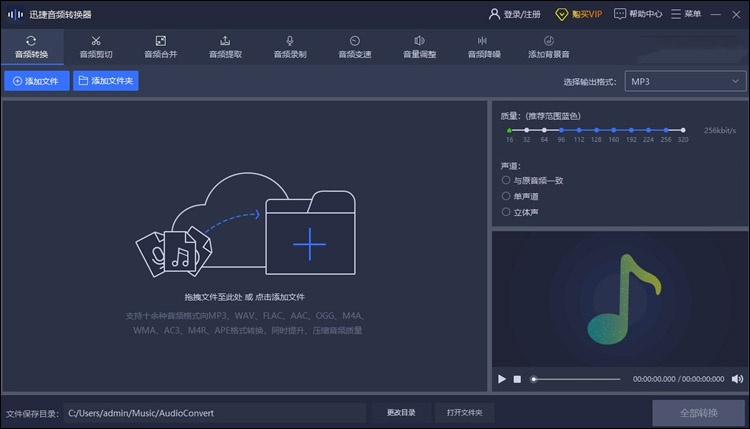Go to the 音频提取 audio extract tab
Image resolution: width=750 pixels, height=429 pixels.
point(225,47)
